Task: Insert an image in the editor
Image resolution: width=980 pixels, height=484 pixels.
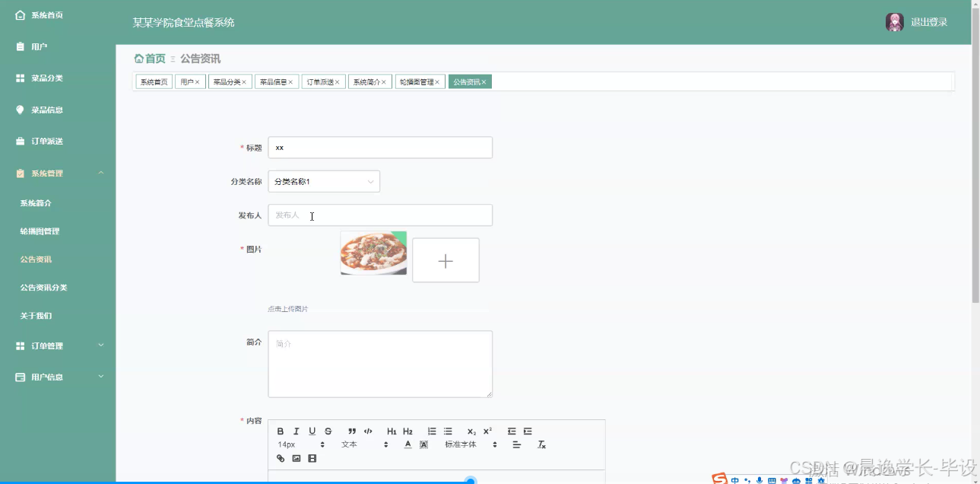Action: [297, 458]
